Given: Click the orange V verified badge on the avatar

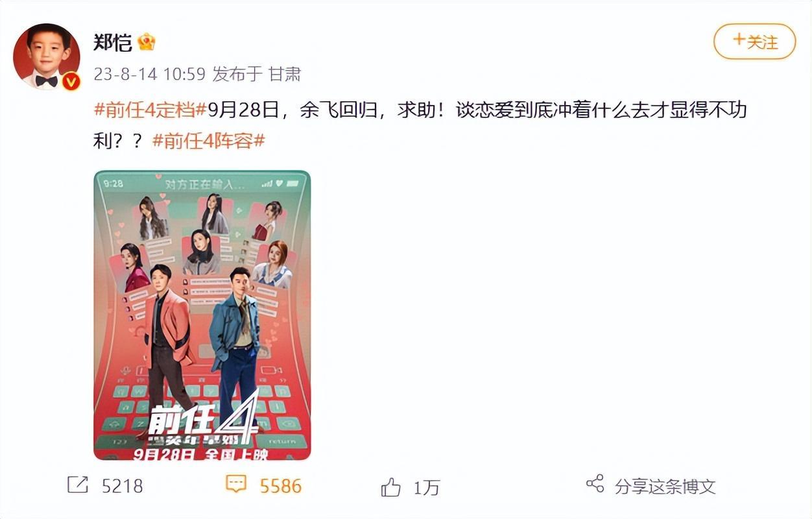Looking at the screenshot, I should 71,81.
